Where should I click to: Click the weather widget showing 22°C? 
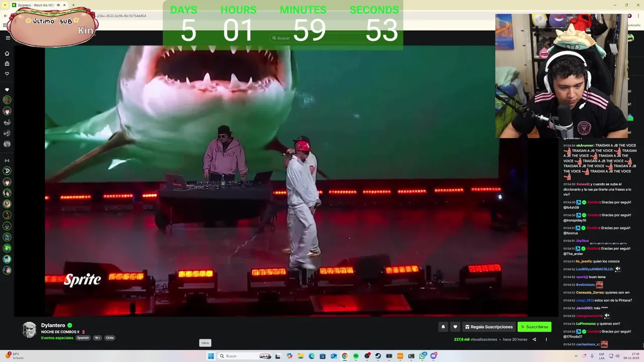tap(14, 355)
